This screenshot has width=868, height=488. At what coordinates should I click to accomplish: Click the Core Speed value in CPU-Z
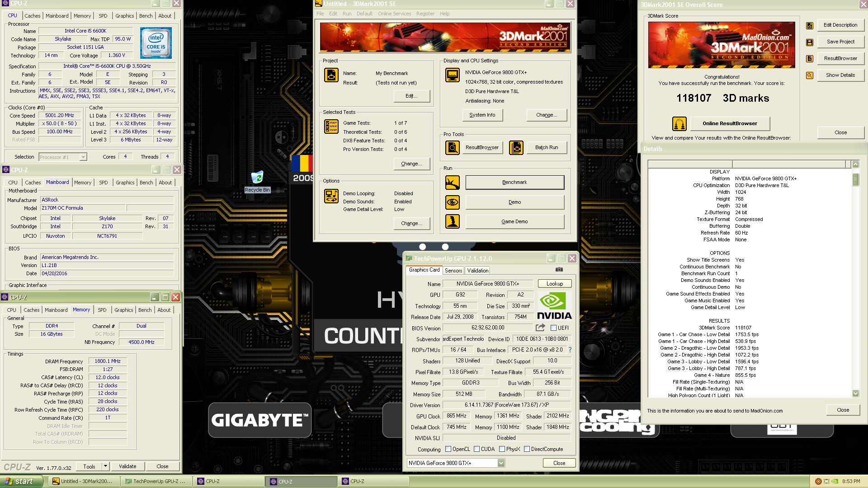(60, 116)
